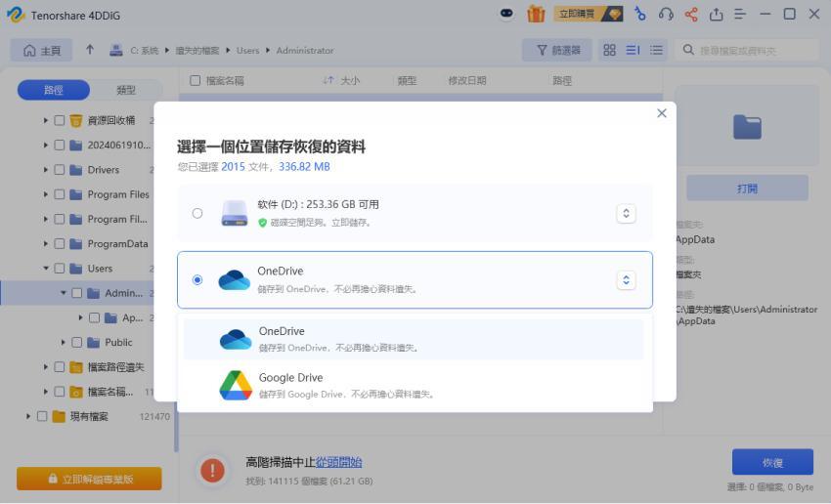831x504 pixels.
Task: Click the size sort arrows icon
Action: click(x=328, y=80)
